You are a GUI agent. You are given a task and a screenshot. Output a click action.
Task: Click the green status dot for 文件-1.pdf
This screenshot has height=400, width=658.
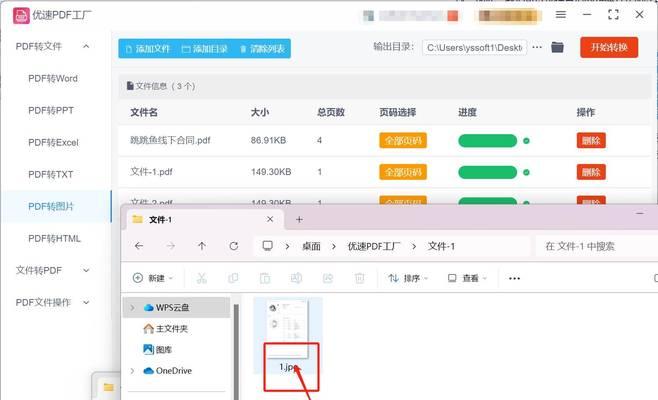coord(526,172)
